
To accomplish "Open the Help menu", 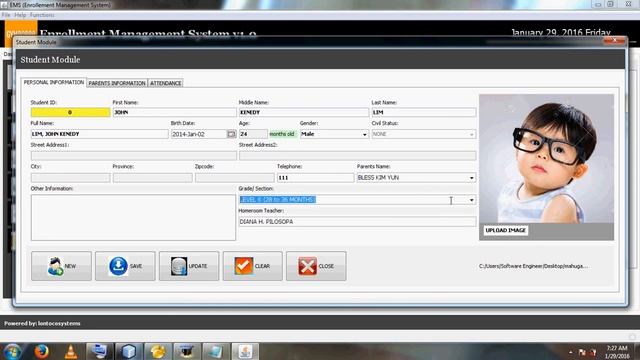I will pos(20,15).
